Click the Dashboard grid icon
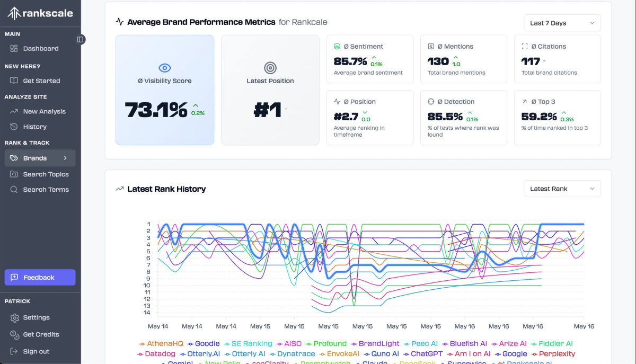636x364 pixels. tap(14, 49)
